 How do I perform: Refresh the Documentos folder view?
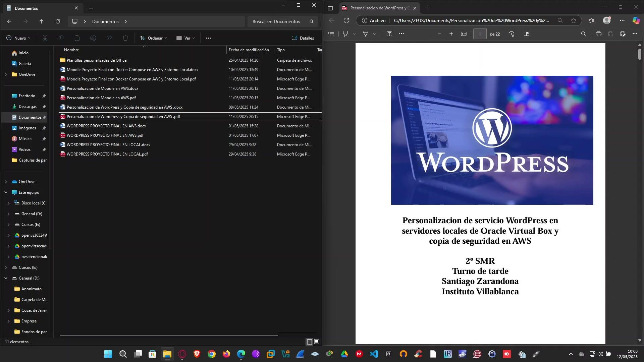[x=58, y=21]
